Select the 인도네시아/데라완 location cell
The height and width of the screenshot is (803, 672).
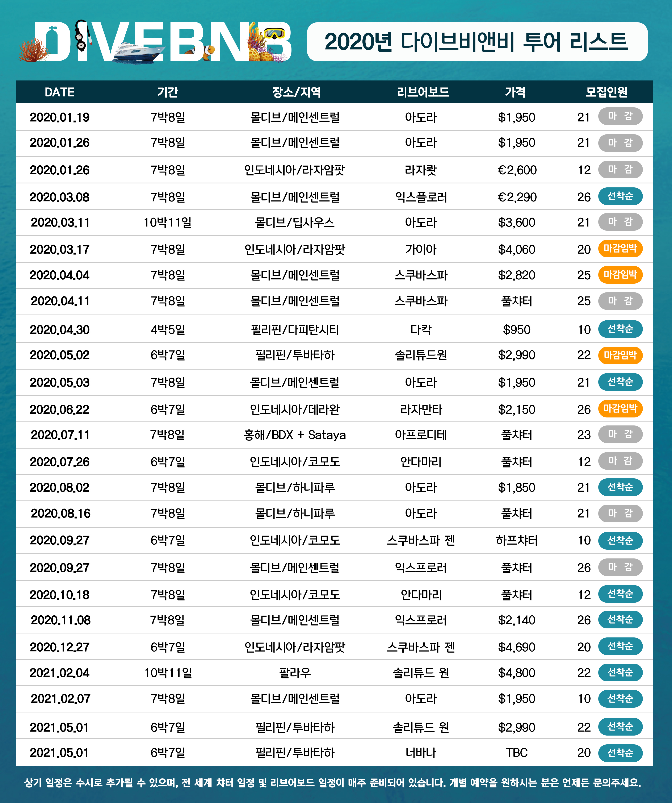coord(295,409)
